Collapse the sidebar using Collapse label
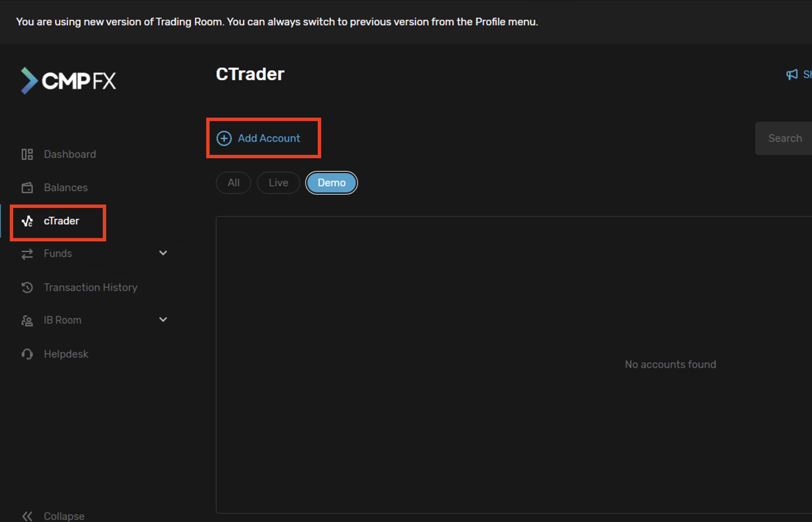Viewport: 812px width, 522px height. tap(64, 516)
